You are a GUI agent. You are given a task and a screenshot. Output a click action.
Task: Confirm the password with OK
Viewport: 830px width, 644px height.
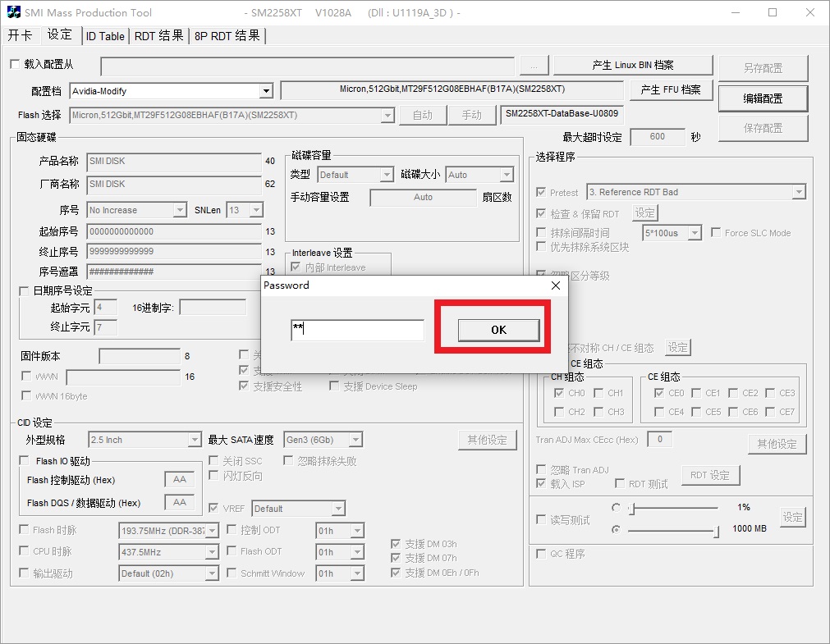coord(498,330)
